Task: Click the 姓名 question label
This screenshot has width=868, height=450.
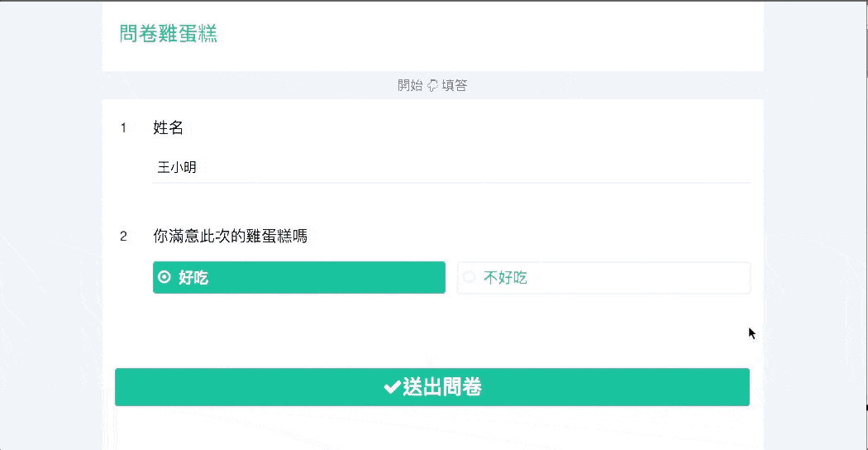Action: (168, 128)
